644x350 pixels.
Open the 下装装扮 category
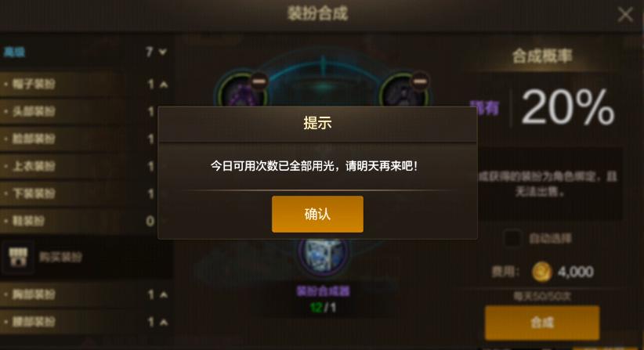[78, 193]
